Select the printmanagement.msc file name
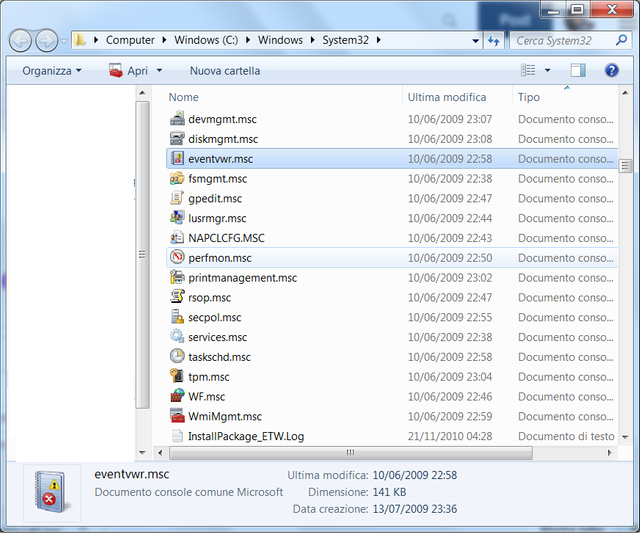This screenshot has width=640, height=535. point(242,278)
